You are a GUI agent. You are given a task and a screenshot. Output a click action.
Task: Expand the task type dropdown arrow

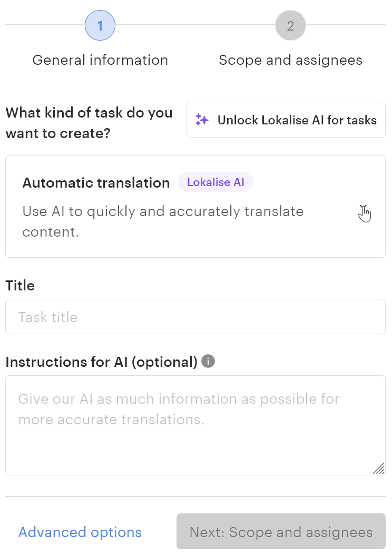(364, 210)
